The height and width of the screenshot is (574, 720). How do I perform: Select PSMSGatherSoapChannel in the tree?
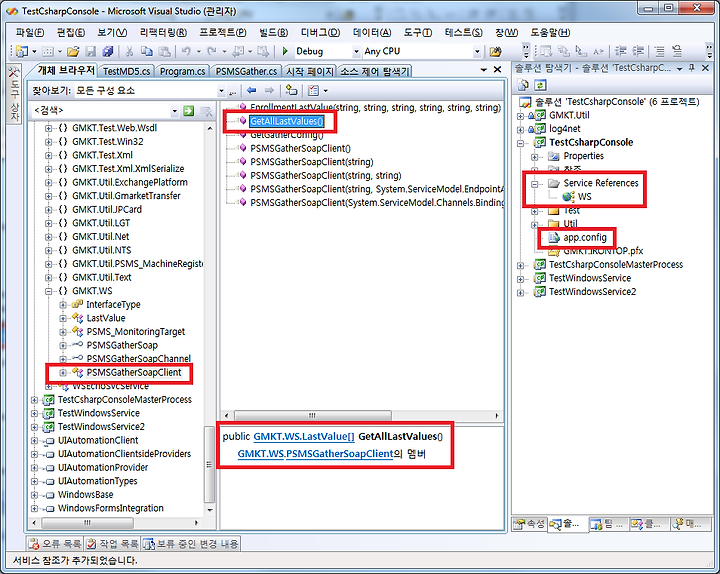click(x=138, y=359)
